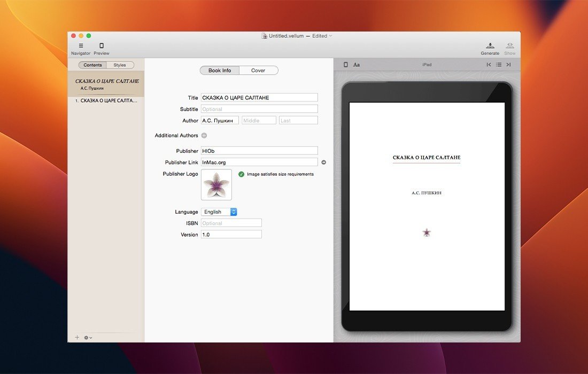
Task: Click the Publisher Logo flower thumbnail
Action: click(216, 184)
